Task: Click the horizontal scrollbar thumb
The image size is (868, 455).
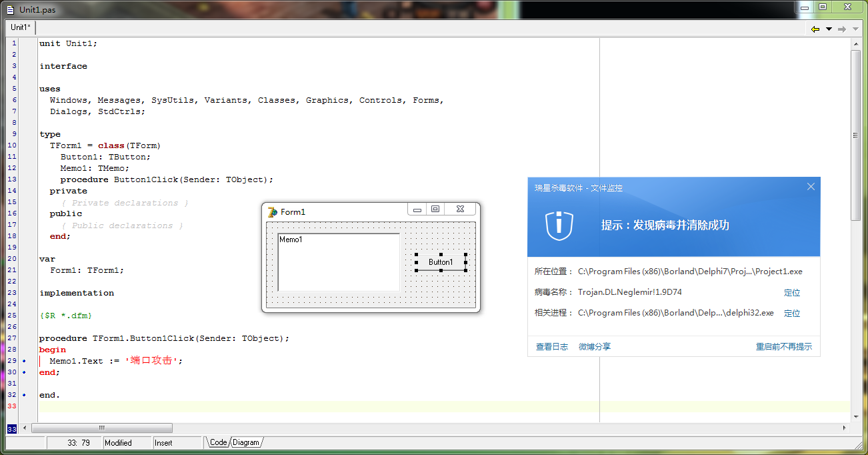Action: point(101,428)
